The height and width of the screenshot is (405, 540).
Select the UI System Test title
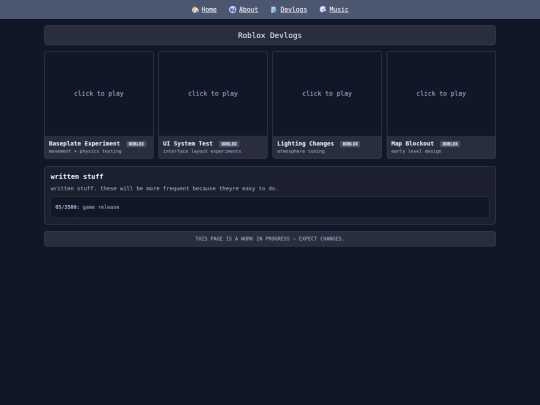click(188, 144)
